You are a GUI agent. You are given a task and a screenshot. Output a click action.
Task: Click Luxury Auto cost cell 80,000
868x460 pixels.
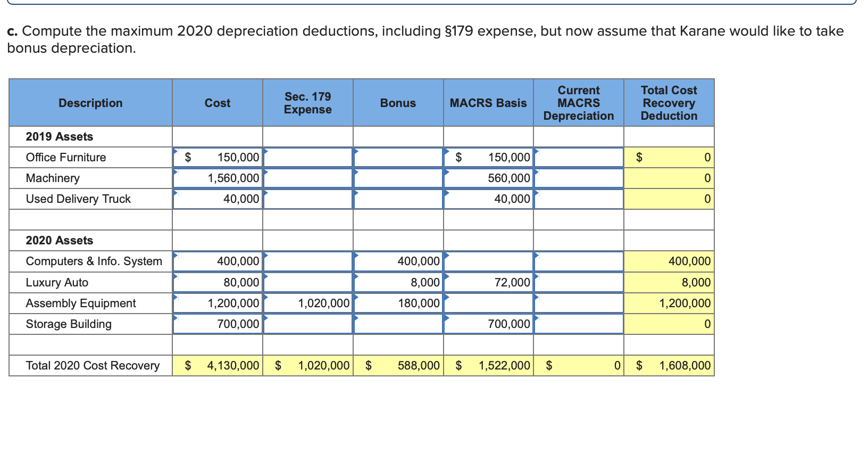[x=218, y=282]
